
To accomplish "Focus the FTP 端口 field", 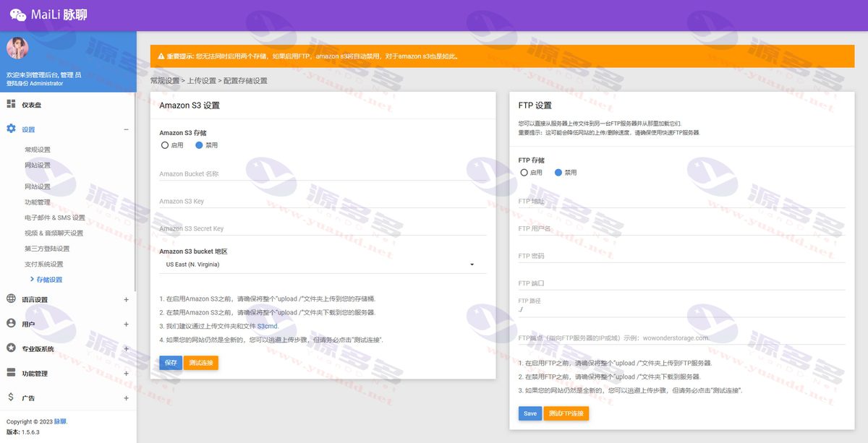I will [681, 283].
